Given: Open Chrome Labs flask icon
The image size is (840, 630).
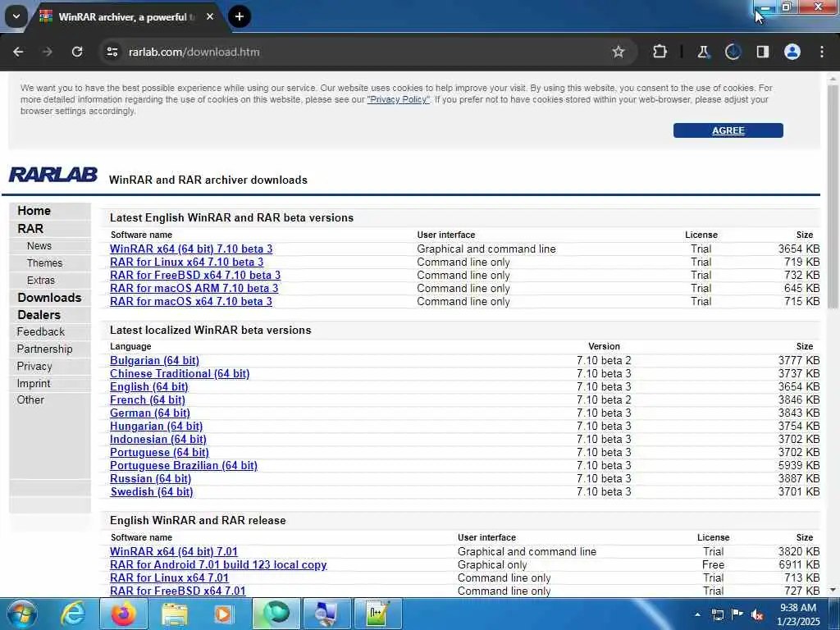Looking at the screenshot, I should pyautogui.click(x=703, y=52).
